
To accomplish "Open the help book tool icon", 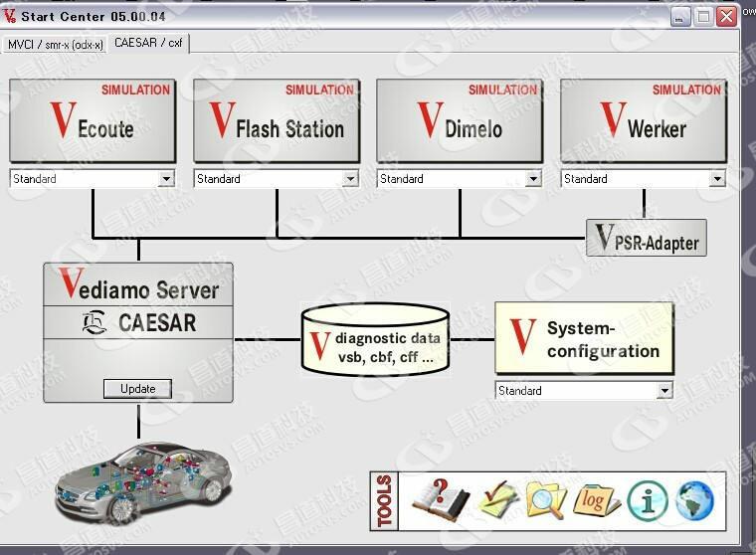I will (x=441, y=500).
